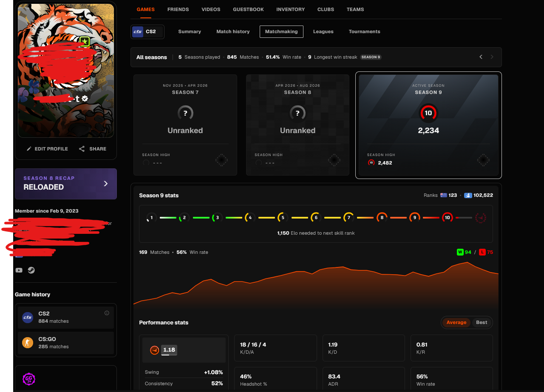Open the FRIENDS tab
This screenshot has height=392, width=544.
pos(178,9)
